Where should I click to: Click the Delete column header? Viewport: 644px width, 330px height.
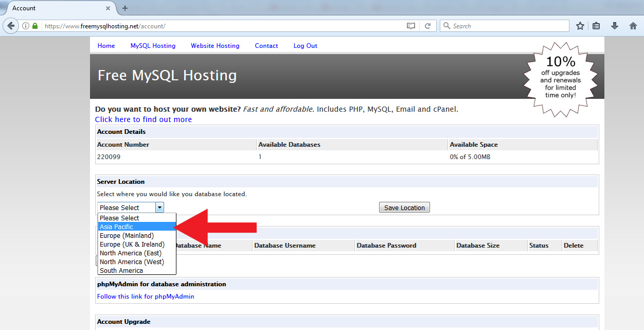tap(574, 246)
